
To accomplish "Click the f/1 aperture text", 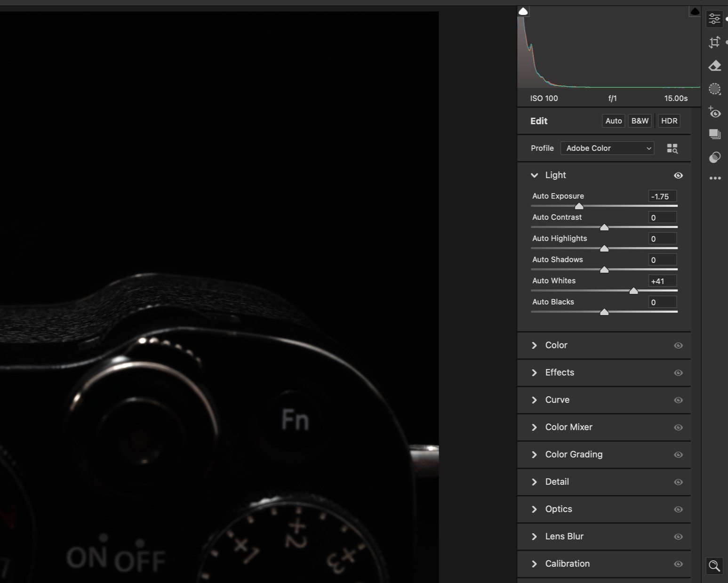I will [x=612, y=98].
